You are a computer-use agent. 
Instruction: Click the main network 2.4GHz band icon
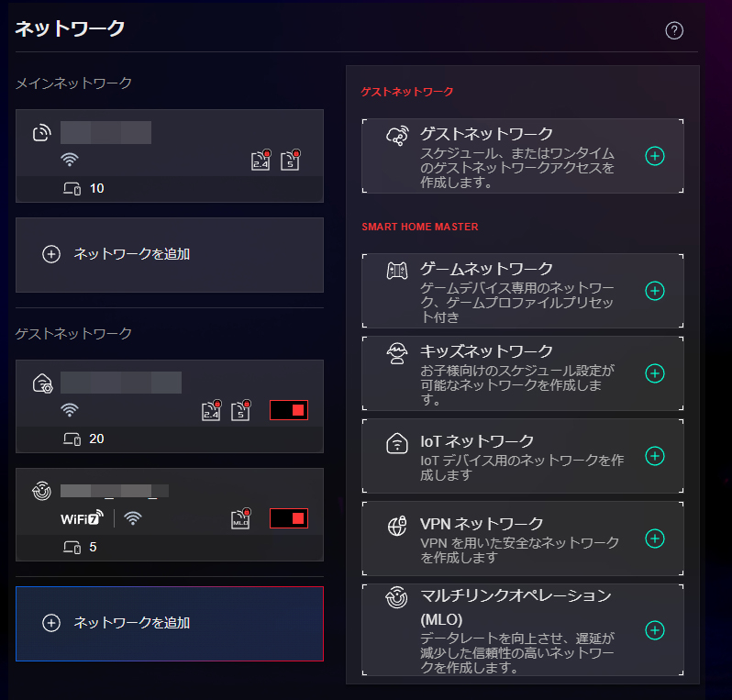(x=261, y=161)
